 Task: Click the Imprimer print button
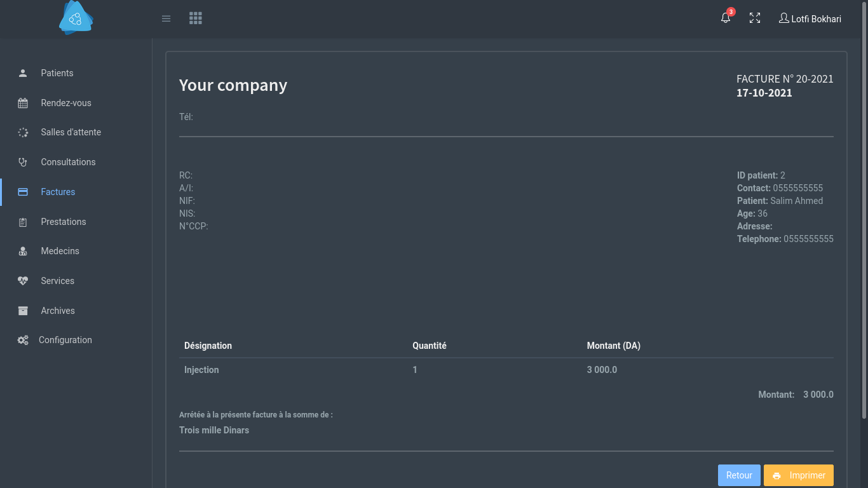(799, 475)
